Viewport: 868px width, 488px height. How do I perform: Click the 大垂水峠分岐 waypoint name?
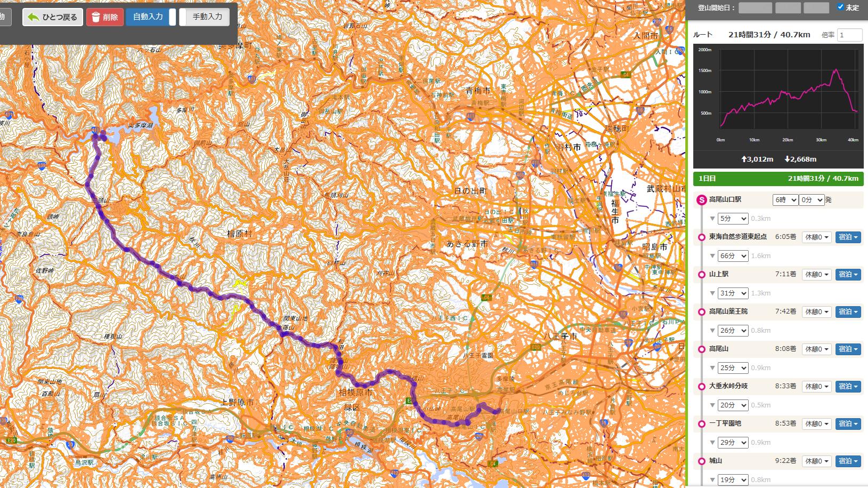coord(728,386)
